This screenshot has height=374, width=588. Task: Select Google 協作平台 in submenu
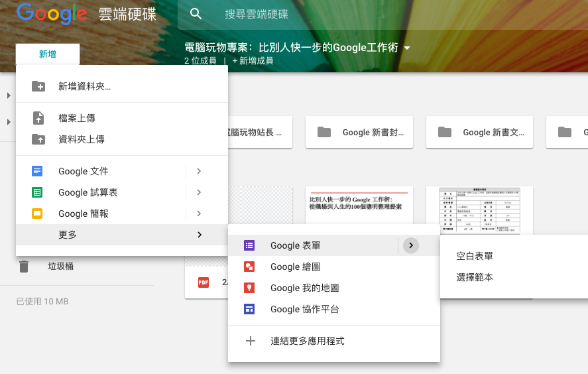tap(334, 309)
